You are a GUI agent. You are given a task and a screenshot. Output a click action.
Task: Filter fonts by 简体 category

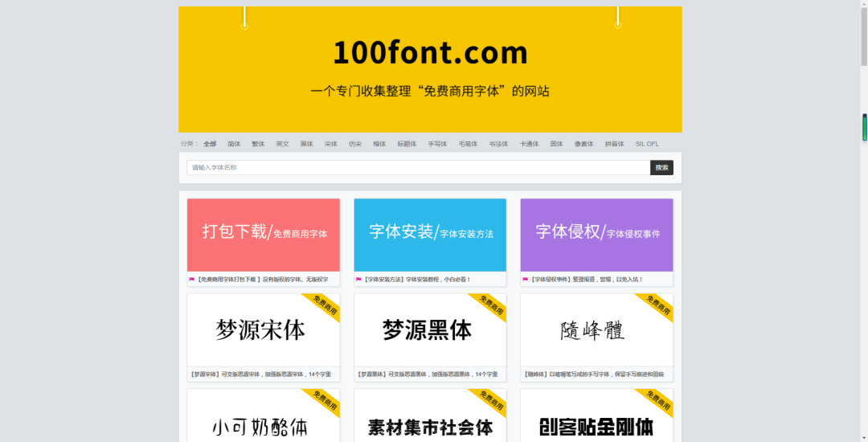[234, 144]
